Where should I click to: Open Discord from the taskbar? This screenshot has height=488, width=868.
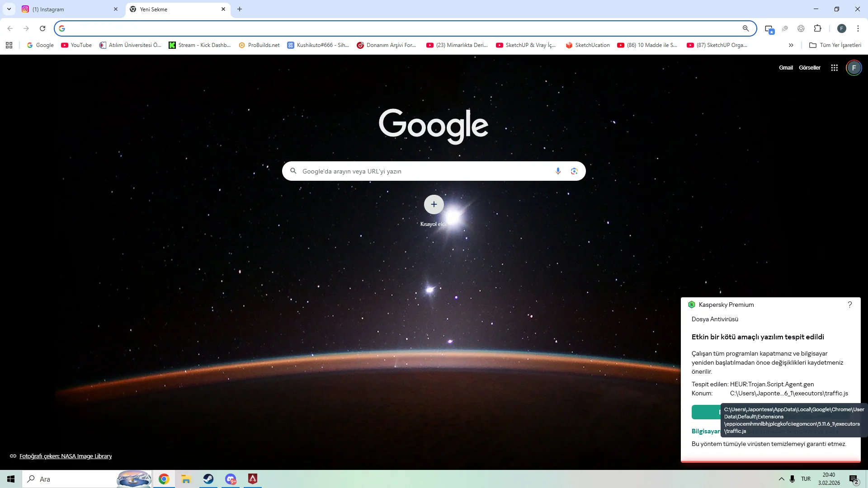(x=231, y=479)
